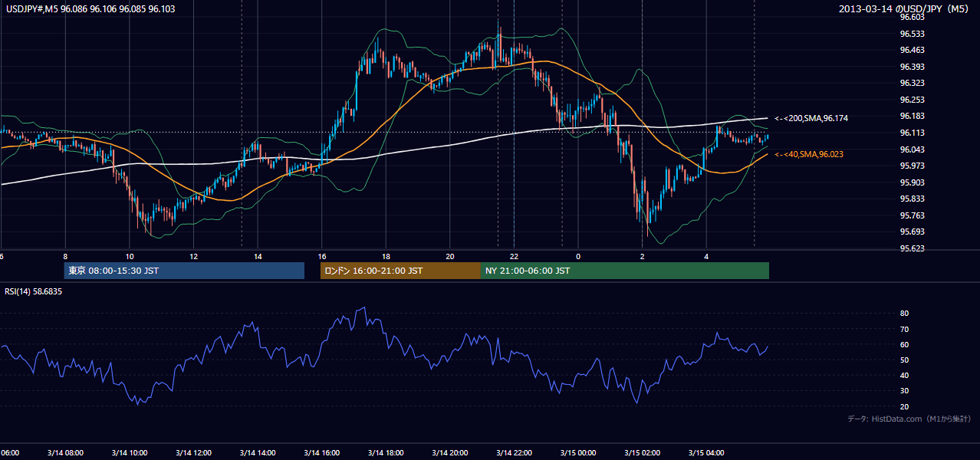
Task: Click the 3/15 04:00 time axis label
Action: point(706,453)
